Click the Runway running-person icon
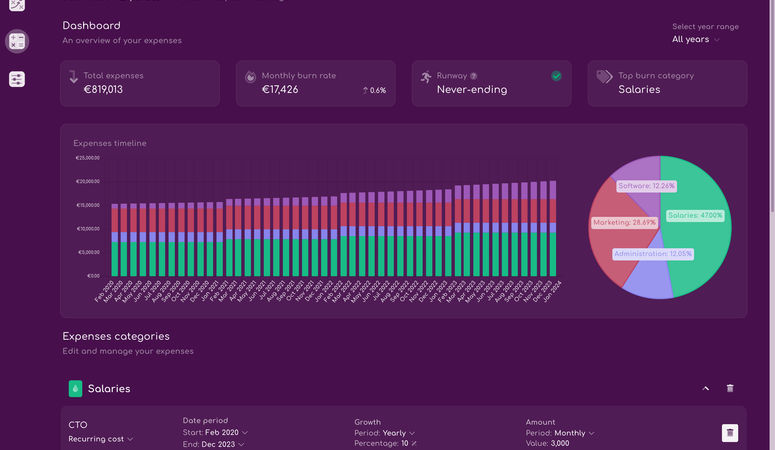The image size is (775, 450). pyautogui.click(x=426, y=77)
